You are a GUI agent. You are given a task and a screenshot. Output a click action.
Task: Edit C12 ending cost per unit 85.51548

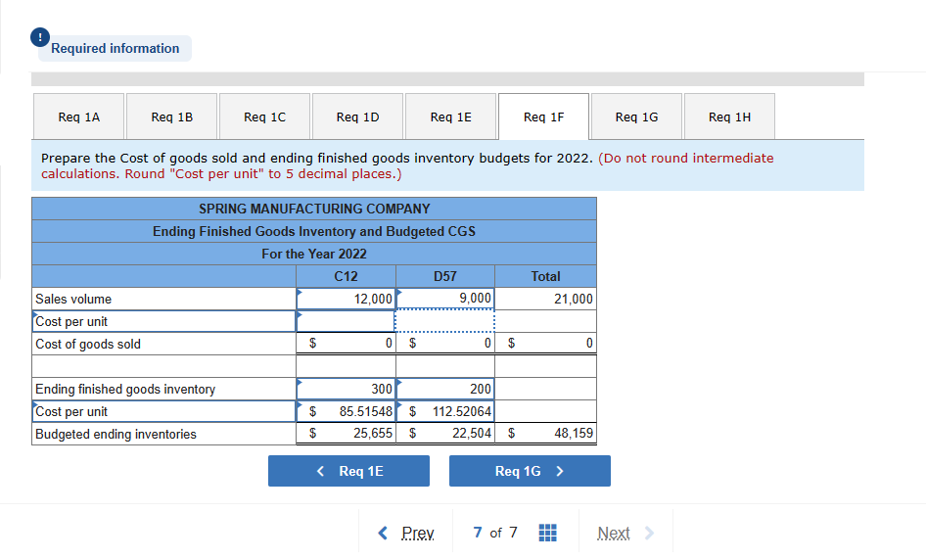347,410
